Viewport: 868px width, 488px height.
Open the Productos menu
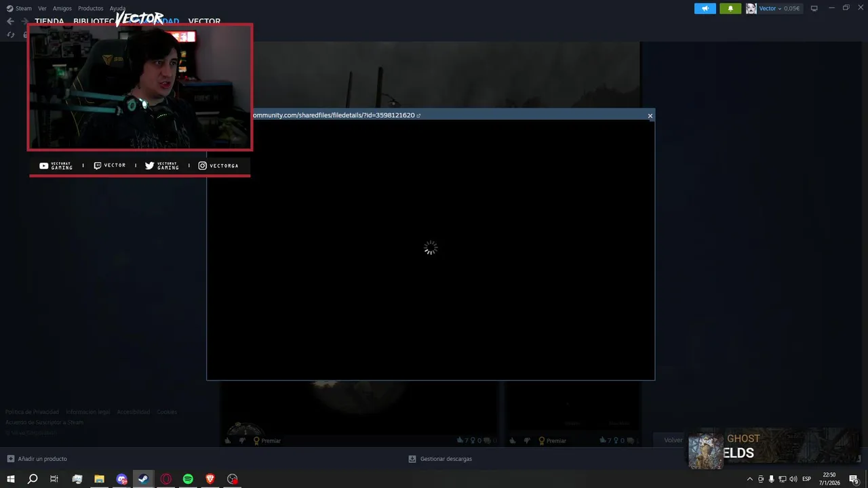(90, 8)
